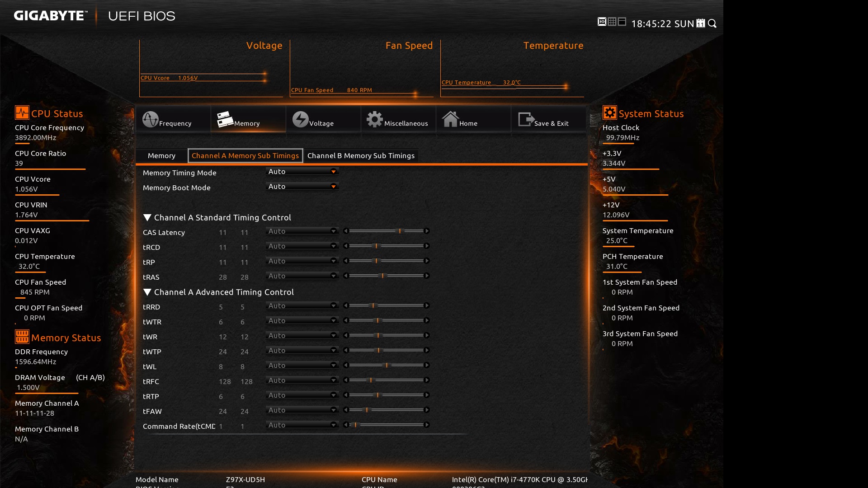The width and height of the screenshot is (868, 488).
Task: Open Memory Timing Mode dropdown
Action: (302, 172)
